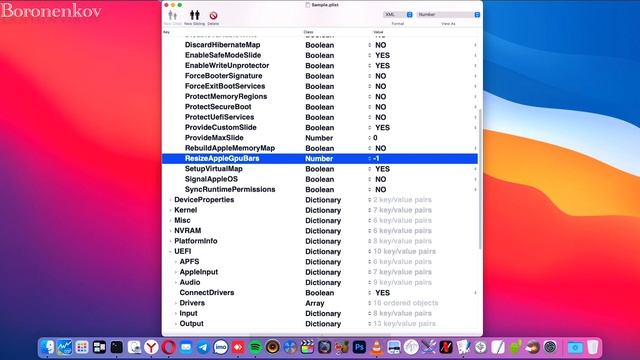Open ConnectDrivers value popup arrow

475,293
